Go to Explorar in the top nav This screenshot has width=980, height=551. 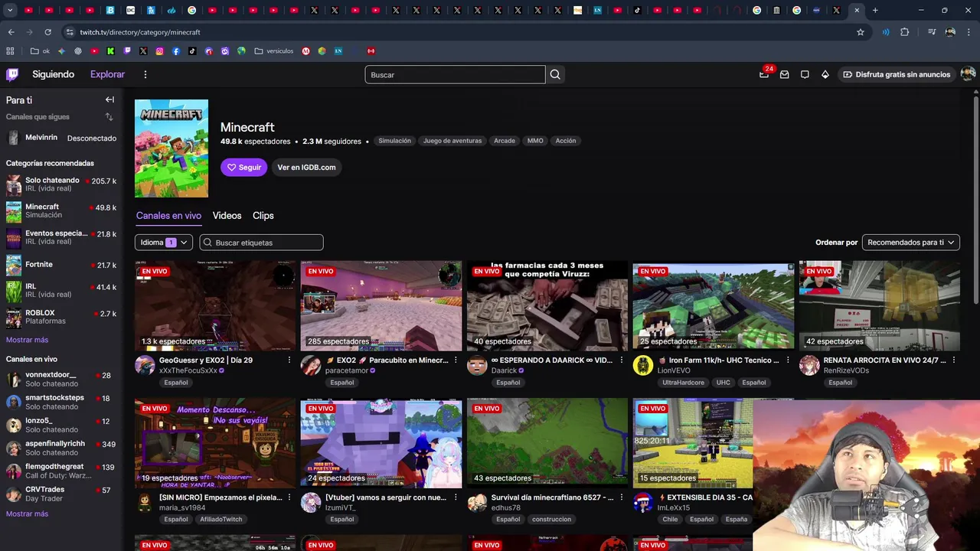[107, 74]
